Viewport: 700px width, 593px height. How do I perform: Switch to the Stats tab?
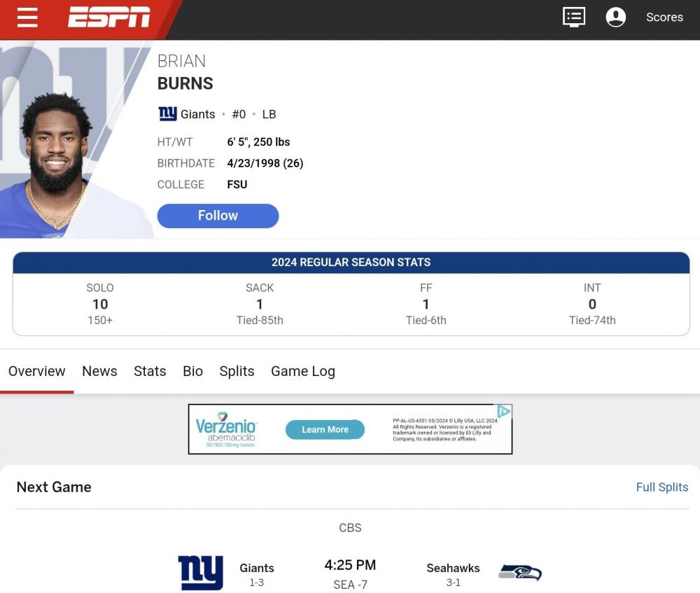pyautogui.click(x=150, y=371)
